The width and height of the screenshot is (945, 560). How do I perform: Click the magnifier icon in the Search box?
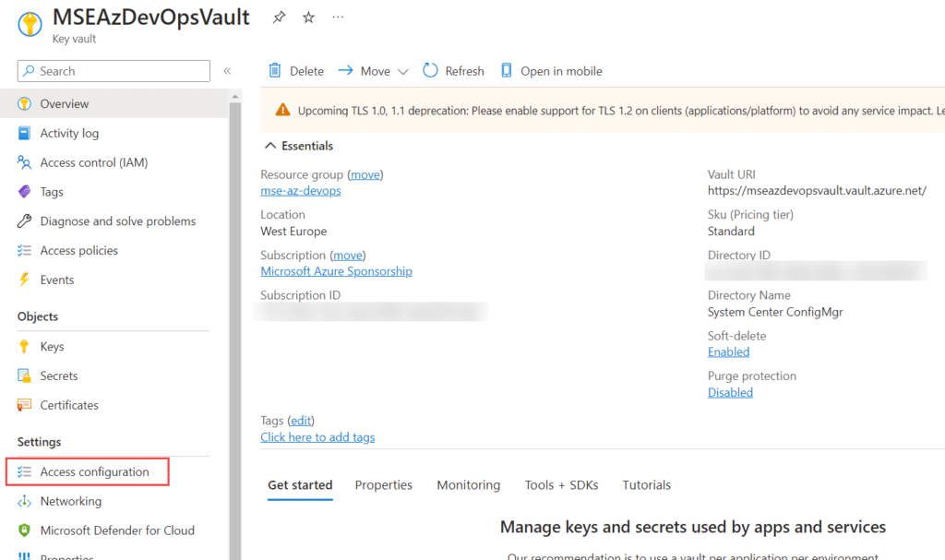coord(29,71)
